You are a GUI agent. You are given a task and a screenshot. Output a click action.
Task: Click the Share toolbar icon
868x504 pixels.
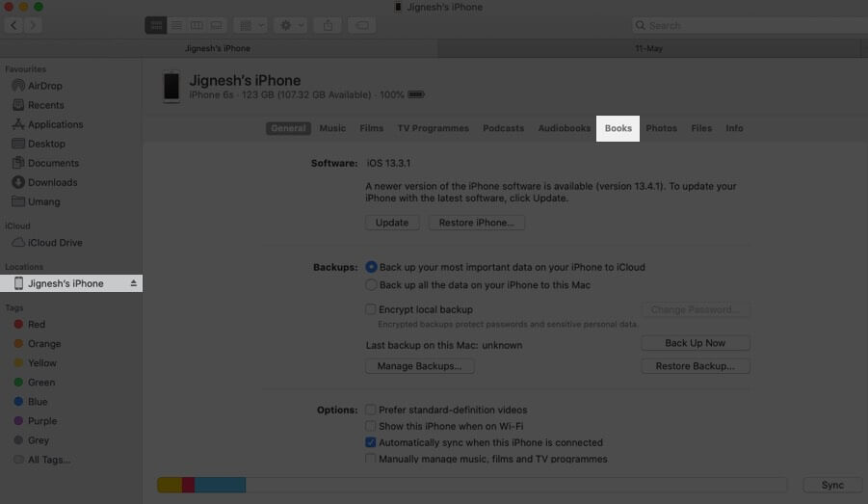pyautogui.click(x=329, y=25)
